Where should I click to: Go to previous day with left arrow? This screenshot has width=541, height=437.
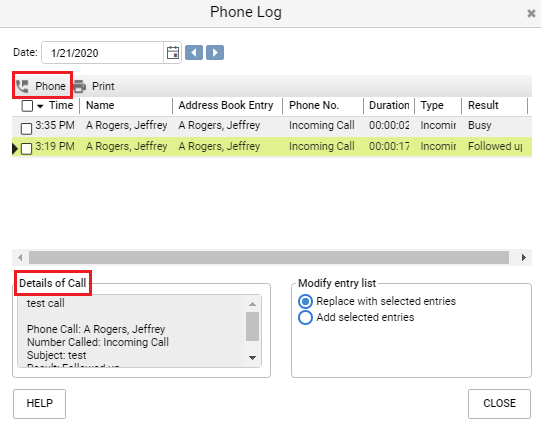tap(194, 53)
